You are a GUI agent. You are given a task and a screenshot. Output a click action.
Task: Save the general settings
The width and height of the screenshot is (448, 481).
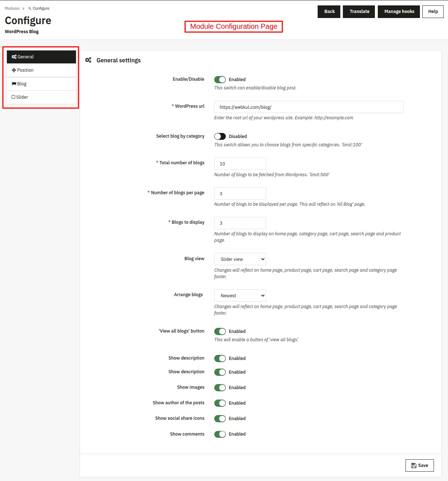coord(420,466)
